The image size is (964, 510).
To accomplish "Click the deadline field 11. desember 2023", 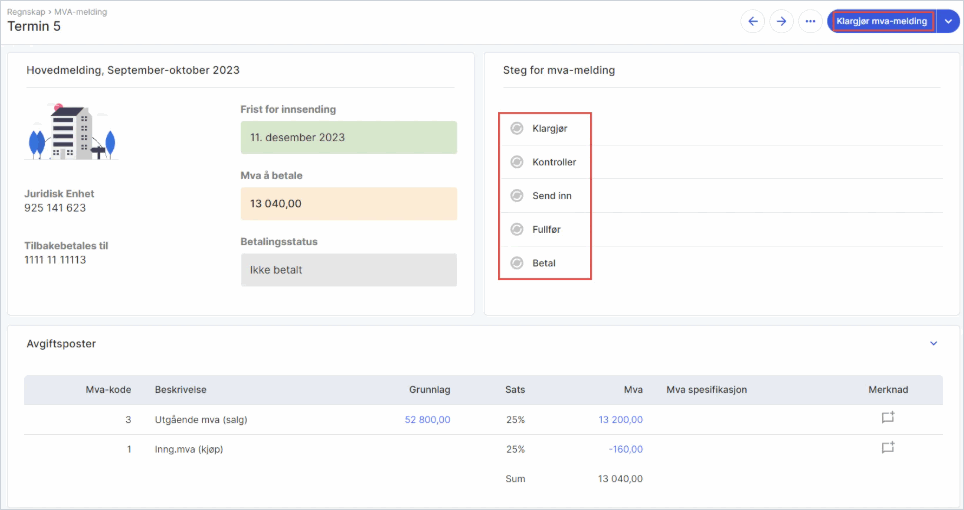I will [349, 138].
